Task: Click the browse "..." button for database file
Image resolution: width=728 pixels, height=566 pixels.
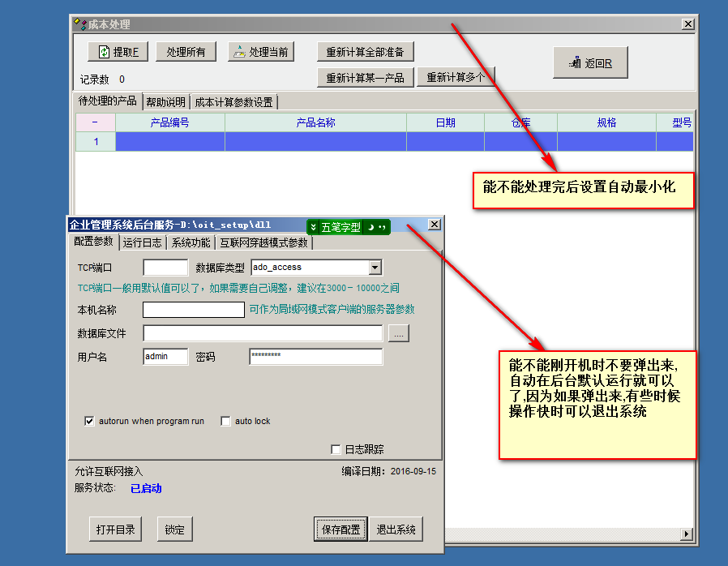Action: (x=399, y=333)
